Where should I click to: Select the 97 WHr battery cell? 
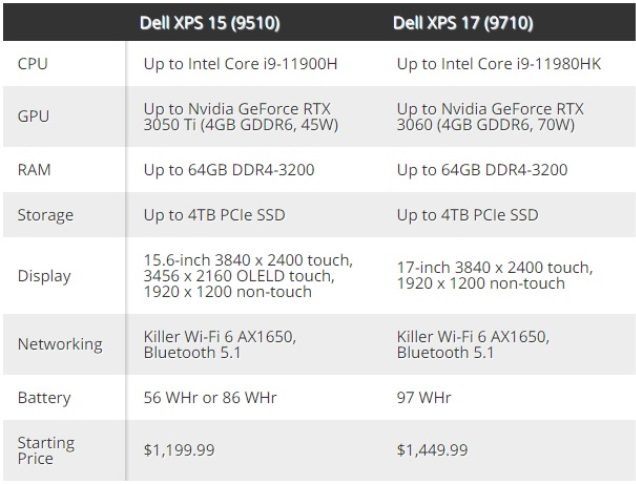tap(425, 398)
